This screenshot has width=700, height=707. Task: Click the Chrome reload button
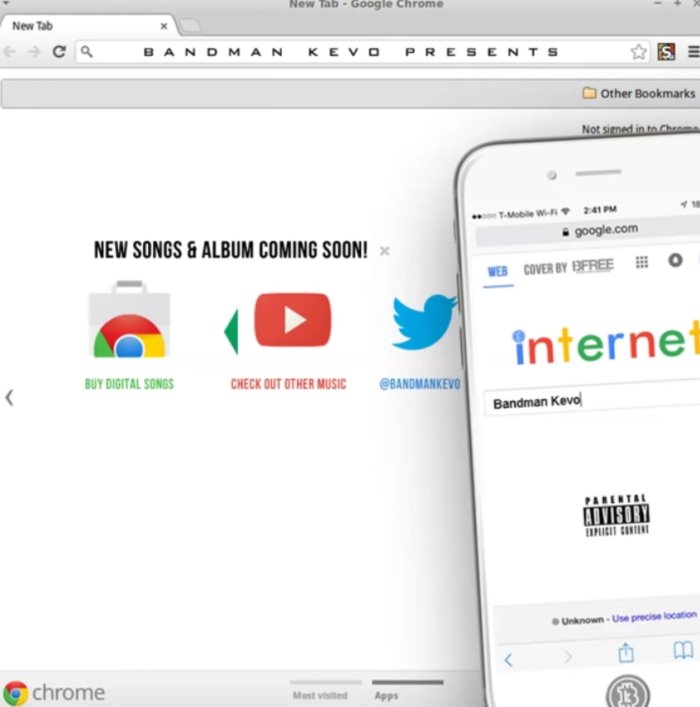coord(59,51)
